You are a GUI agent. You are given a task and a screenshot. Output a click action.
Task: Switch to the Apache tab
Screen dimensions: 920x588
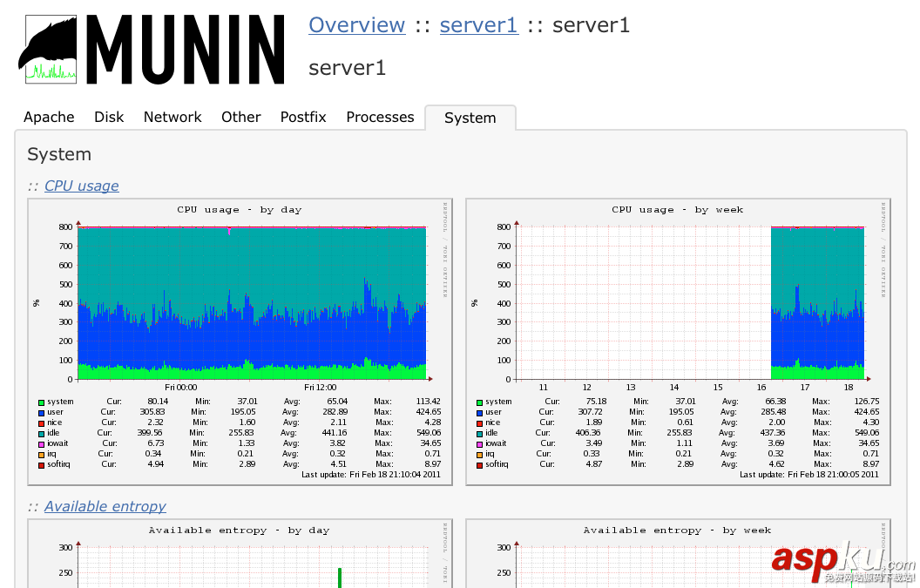point(49,118)
